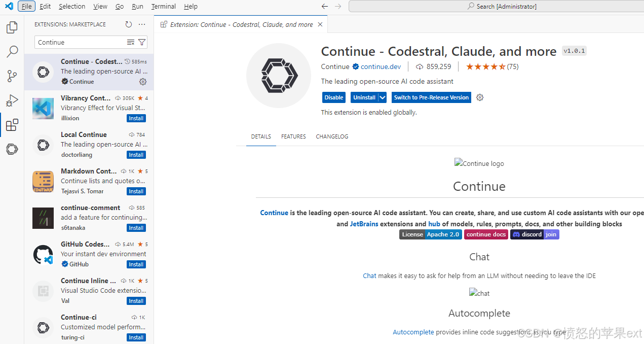This screenshot has width=644, height=344.
Task: Install Local Continue extension
Action: [136, 155]
